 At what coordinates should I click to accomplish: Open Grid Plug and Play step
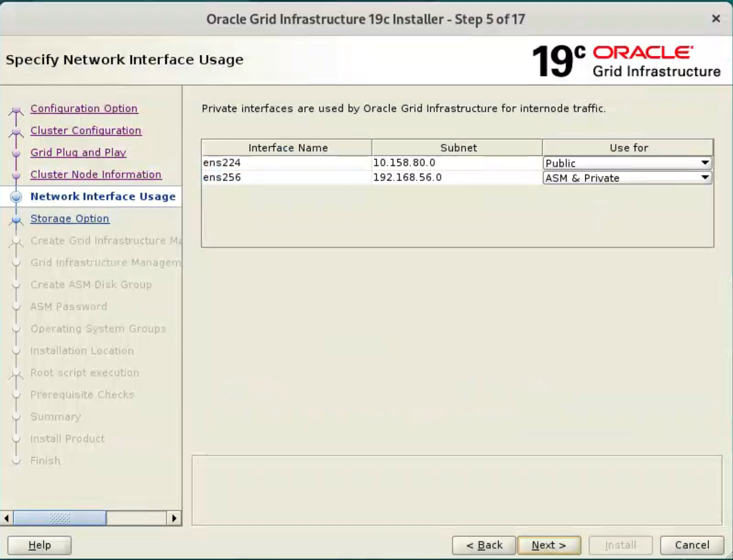coord(79,153)
